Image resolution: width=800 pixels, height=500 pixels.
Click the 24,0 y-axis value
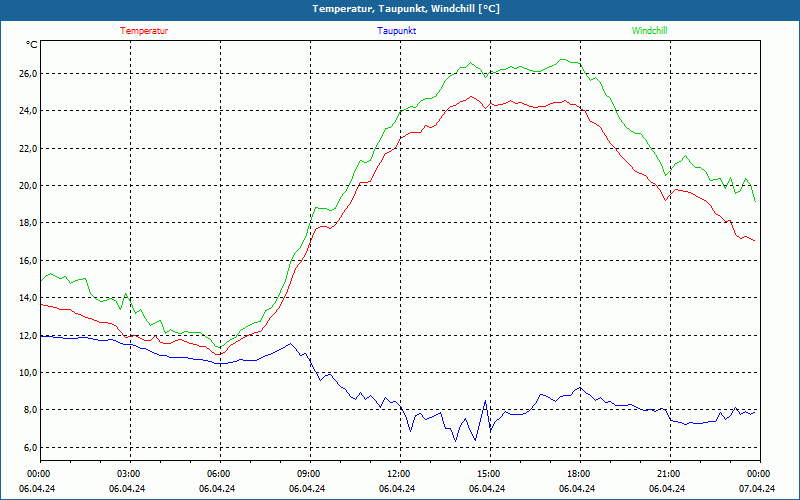(28, 111)
